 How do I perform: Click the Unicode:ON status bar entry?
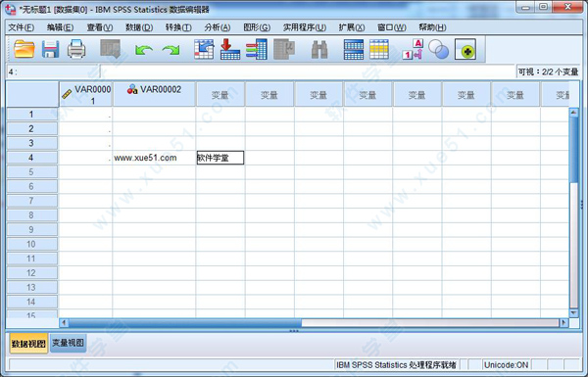coord(507,365)
